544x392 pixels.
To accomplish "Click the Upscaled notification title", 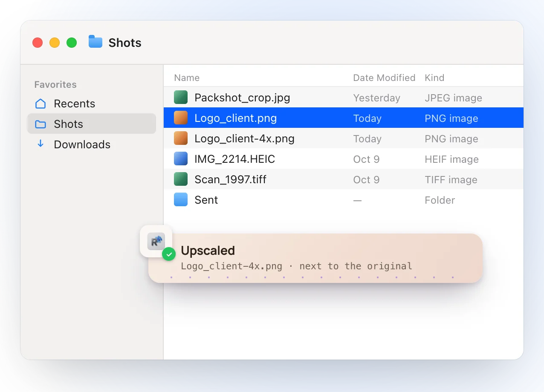I will tap(208, 251).
